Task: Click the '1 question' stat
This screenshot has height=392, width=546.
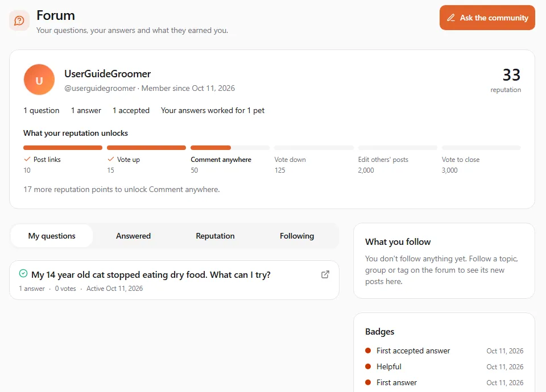Action: pos(42,111)
